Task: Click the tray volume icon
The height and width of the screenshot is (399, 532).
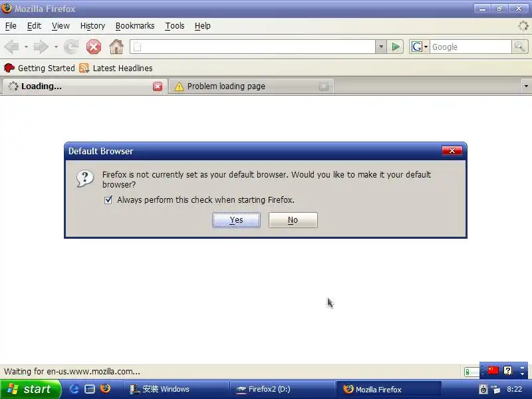Action: click(x=483, y=389)
